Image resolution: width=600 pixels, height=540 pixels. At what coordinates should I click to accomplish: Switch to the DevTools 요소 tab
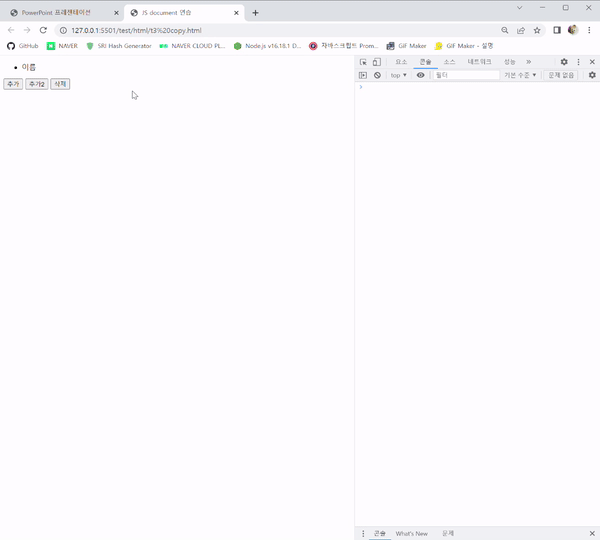(401, 62)
